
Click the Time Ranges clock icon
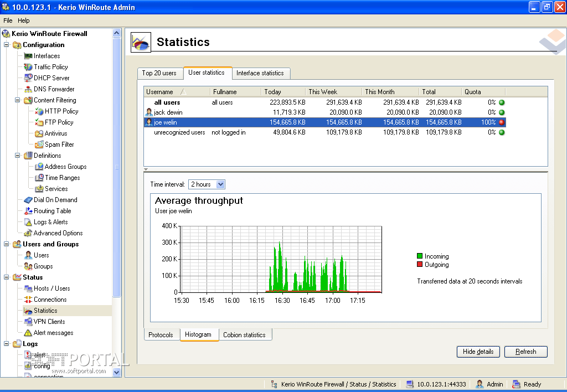39,178
